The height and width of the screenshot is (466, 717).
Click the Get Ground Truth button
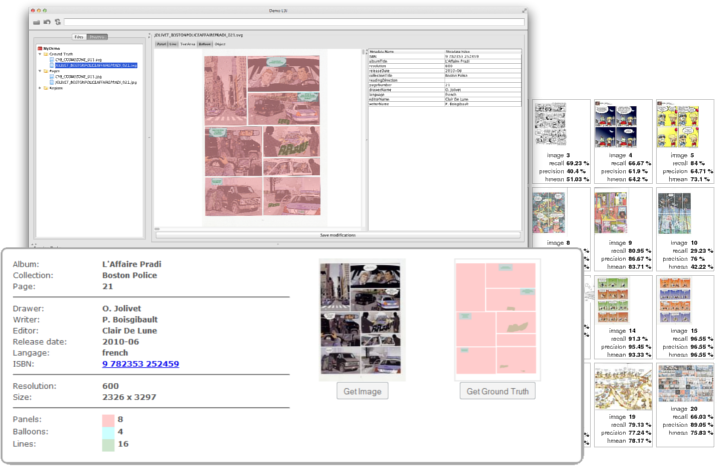click(498, 391)
